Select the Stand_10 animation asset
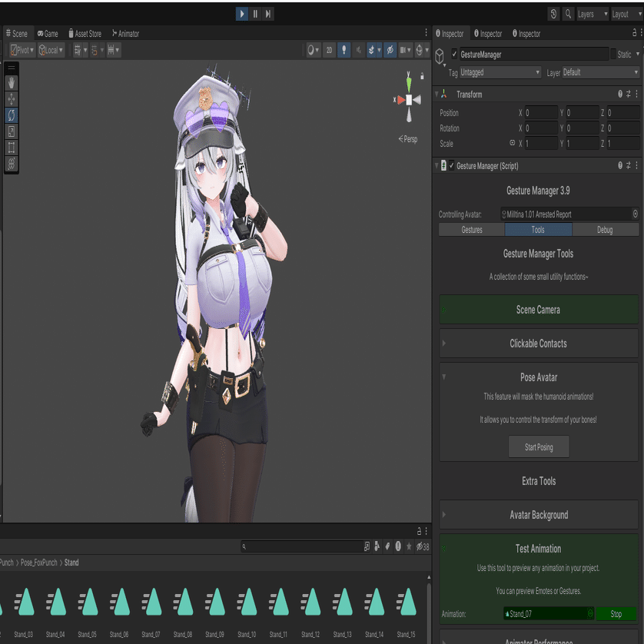Image resolution: width=644 pixels, height=644 pixels. click(x=247, y=612)
